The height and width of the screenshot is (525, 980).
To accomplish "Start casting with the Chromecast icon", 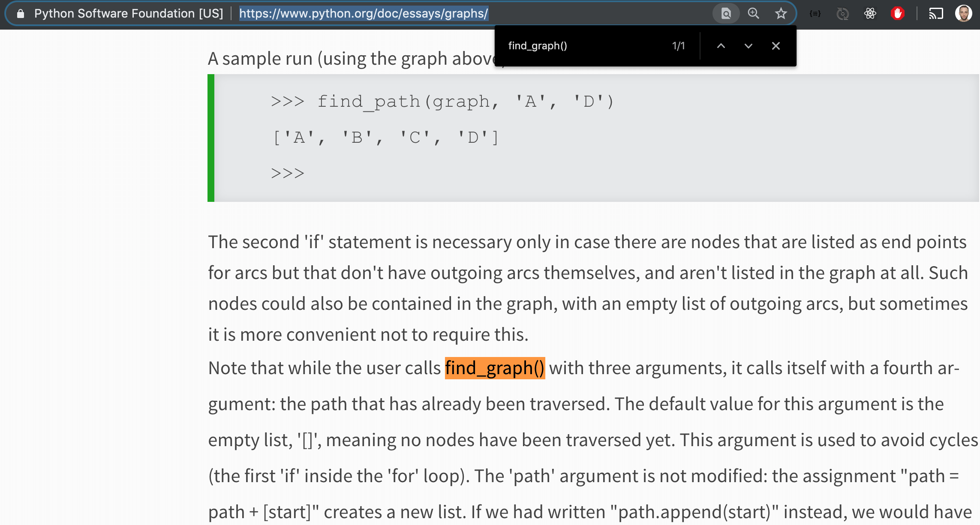I will click(x=937, y=13).
